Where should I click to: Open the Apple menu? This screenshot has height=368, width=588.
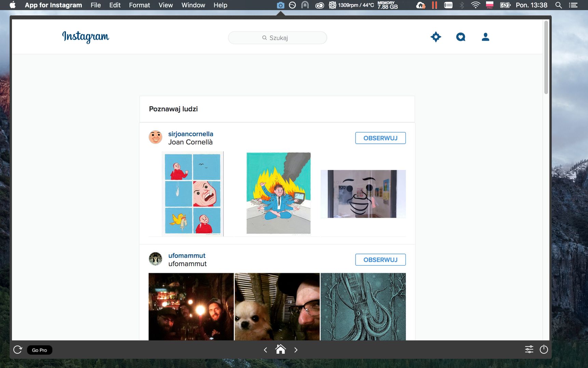click(x=13, y=5)
